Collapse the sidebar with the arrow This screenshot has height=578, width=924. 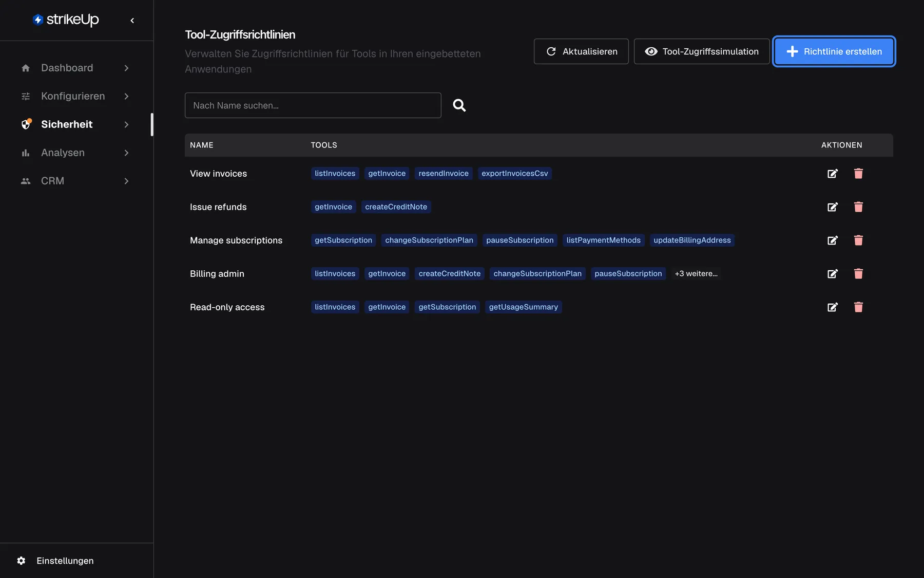click(132, 21)
